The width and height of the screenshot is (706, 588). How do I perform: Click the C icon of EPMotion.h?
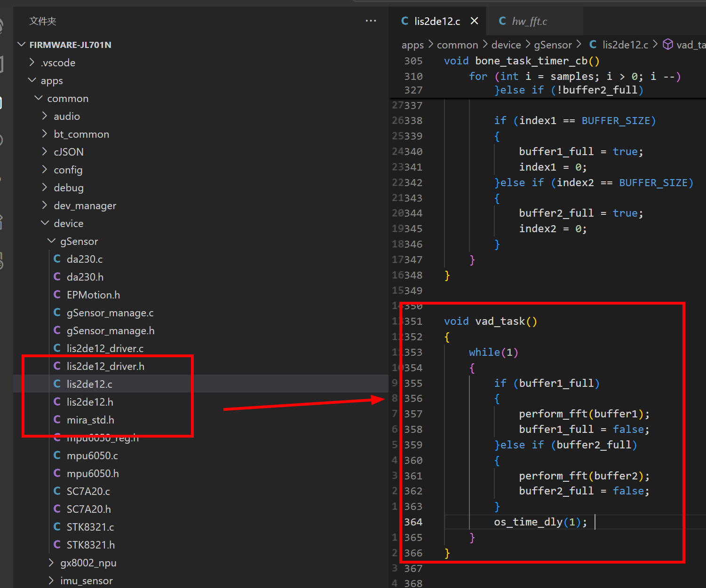coord(57,295)
